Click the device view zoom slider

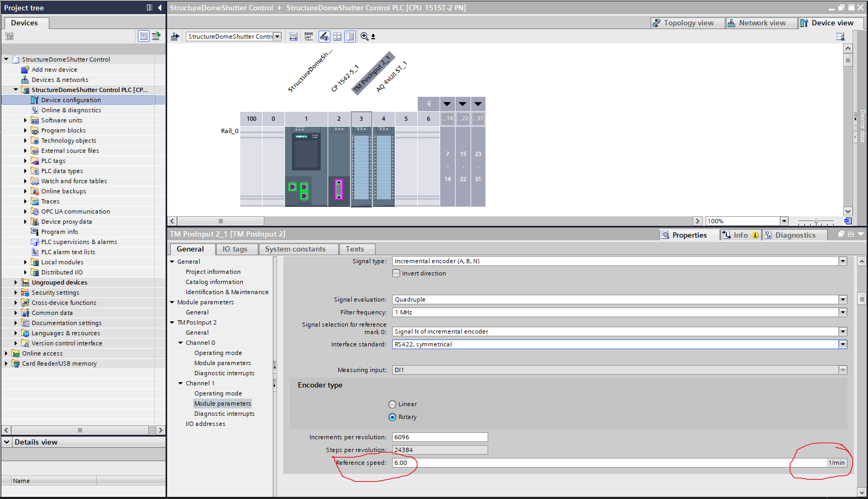(x=816, y=221)
